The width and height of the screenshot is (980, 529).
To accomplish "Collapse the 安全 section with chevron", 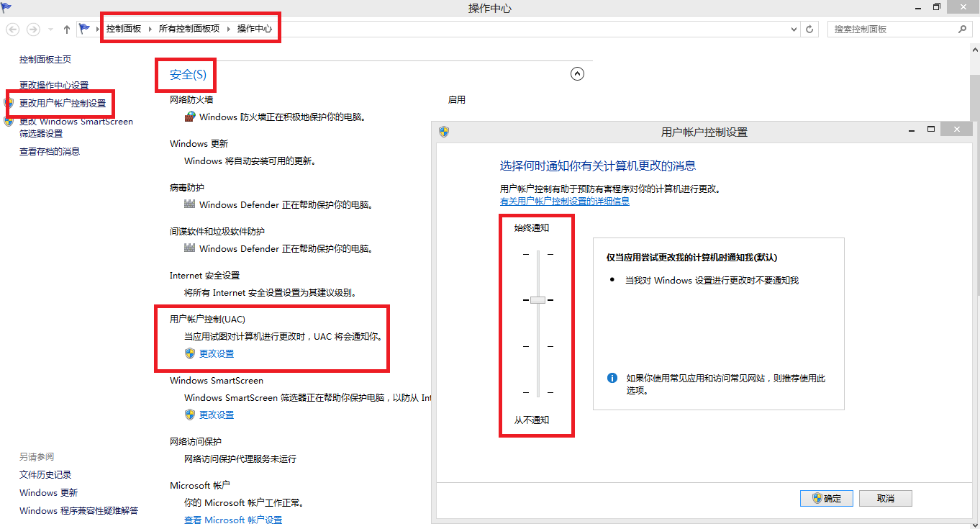I will tap(577, 73).
